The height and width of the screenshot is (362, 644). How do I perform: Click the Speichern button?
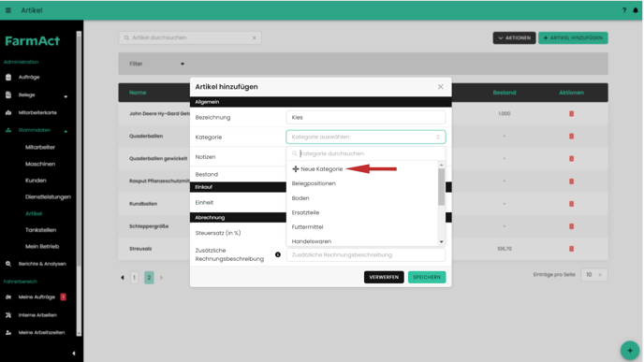427,278
